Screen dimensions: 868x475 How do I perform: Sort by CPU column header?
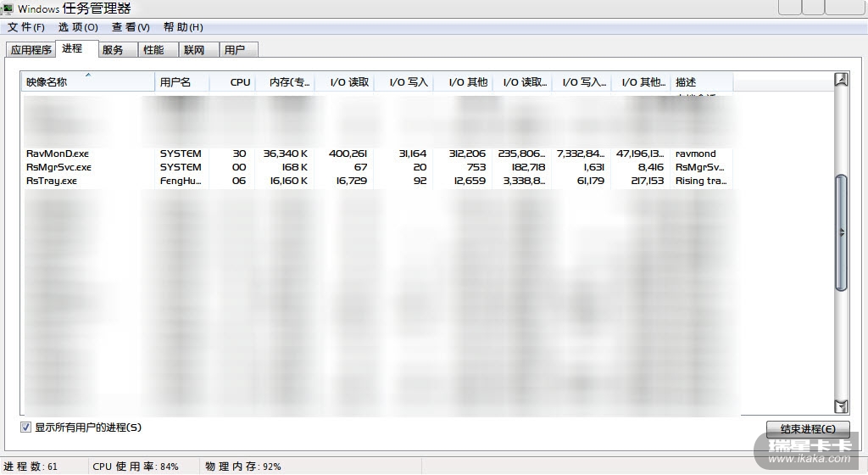tap(232, 82)
